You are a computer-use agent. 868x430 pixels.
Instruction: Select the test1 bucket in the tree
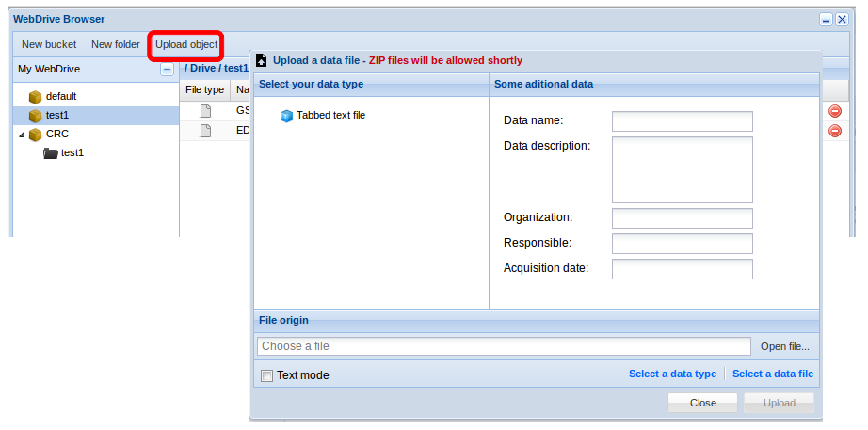(96, 116)
